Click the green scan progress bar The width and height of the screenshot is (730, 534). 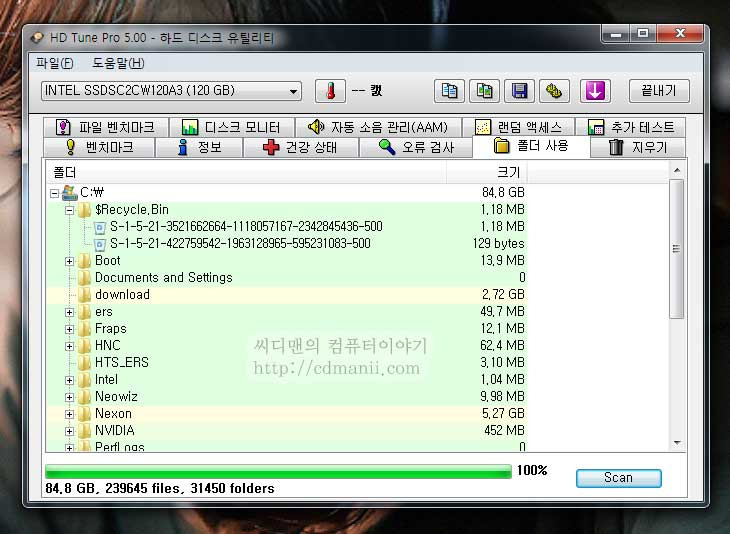278,471
